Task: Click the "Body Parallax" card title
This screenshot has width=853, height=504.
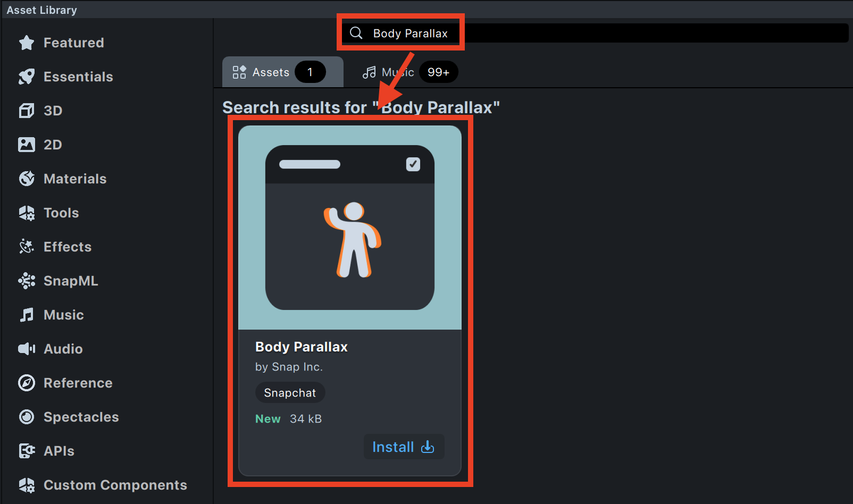Action: [302, 347]
